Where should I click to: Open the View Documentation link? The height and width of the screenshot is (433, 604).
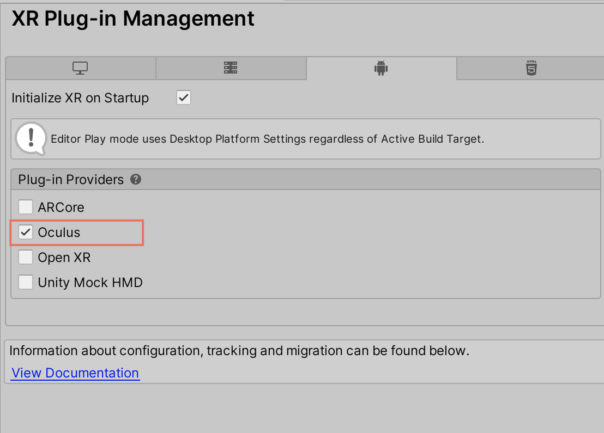coord(75,373)
